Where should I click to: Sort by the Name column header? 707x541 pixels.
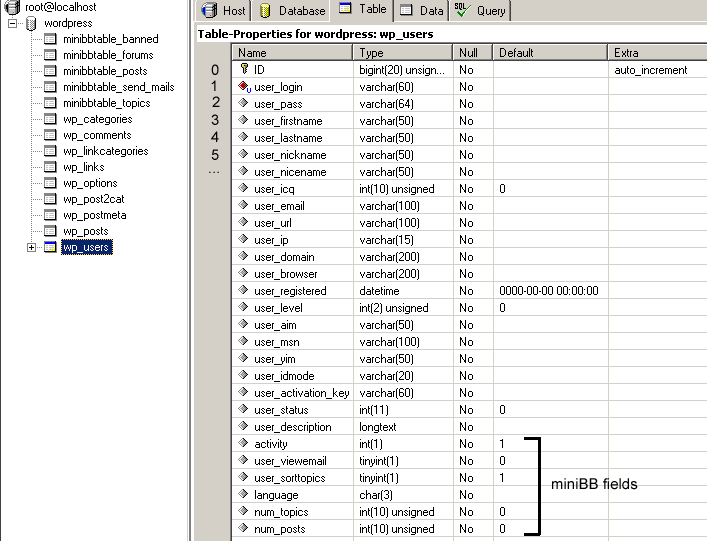point(292,53)
